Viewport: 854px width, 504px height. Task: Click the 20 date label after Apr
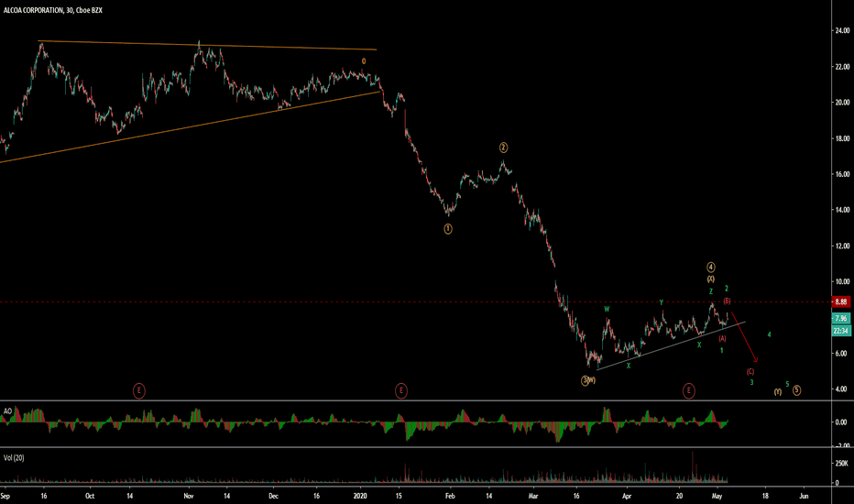tap(679, 496)
